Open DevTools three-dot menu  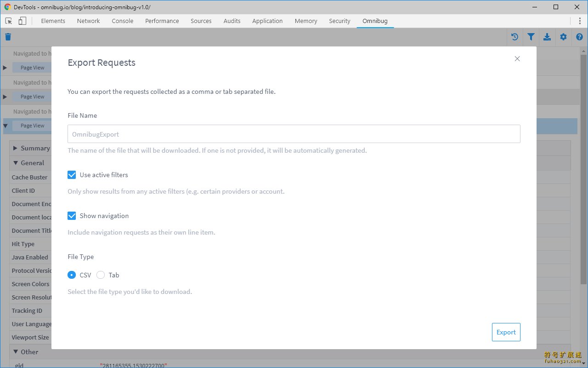point(580,21)
